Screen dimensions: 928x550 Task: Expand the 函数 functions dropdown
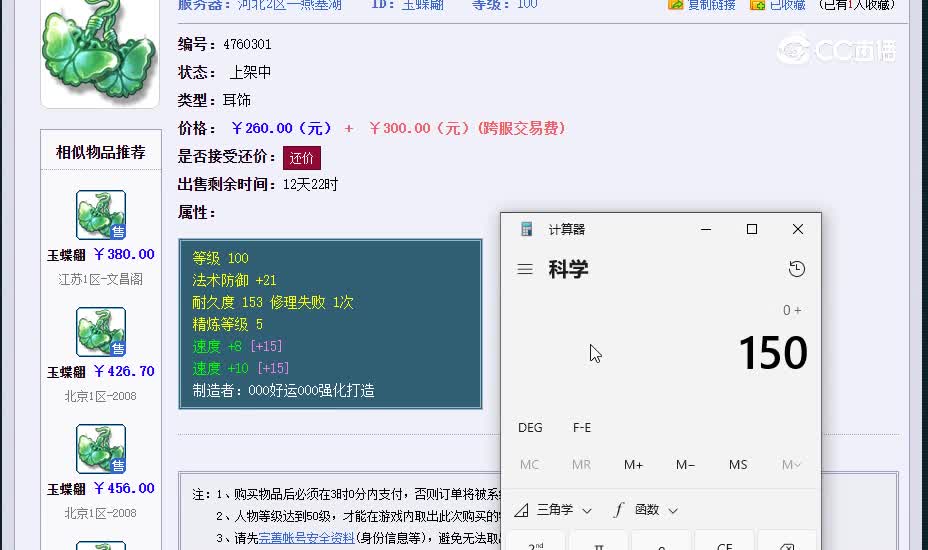[x=646, y=510]
